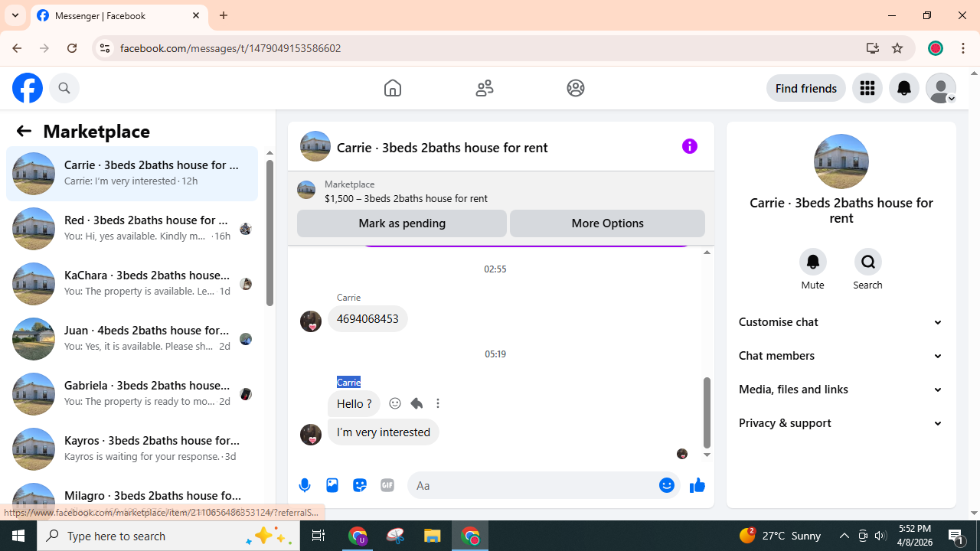This screenshot has height=551, width=980.
Task: Open the account profile avatar menu
Action: tap(941, 88)
